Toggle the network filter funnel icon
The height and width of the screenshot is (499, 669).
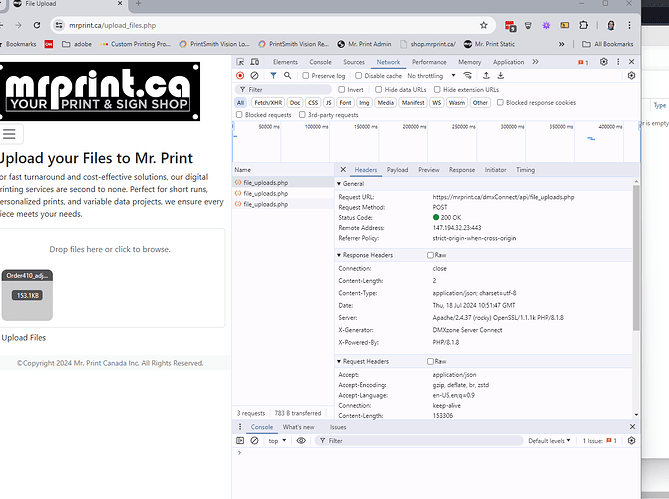[x=273, y=75]
